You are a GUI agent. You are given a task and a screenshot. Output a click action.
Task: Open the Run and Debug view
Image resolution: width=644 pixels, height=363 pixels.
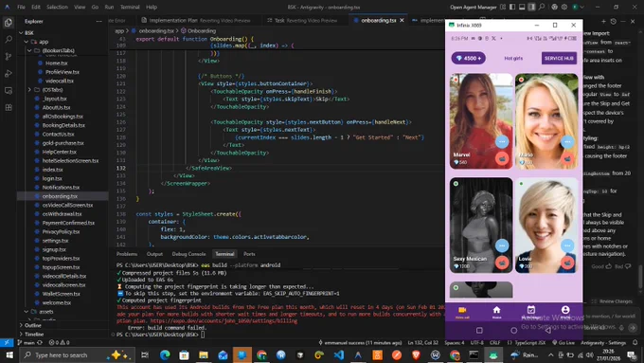click(x=9, y=74)
